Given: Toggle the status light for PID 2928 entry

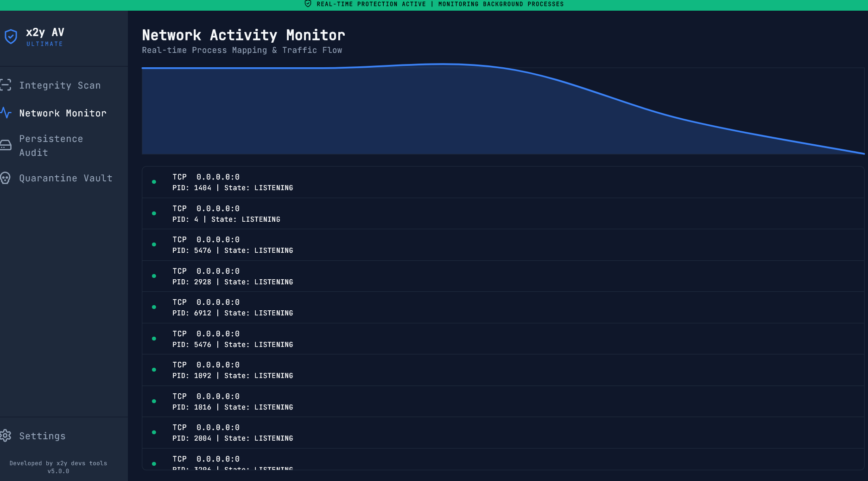Looking at the screenshot, I should coord(153,276).
